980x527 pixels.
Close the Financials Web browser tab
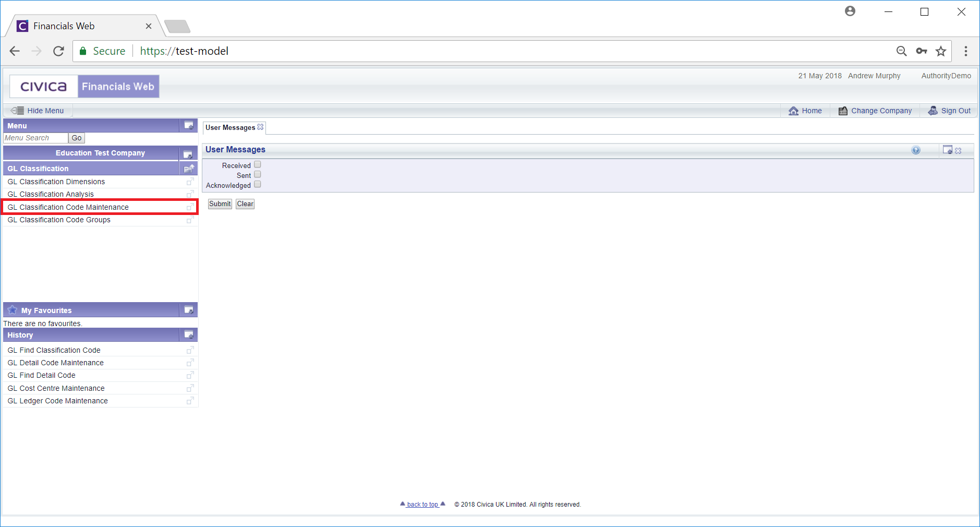coord(149,26)
